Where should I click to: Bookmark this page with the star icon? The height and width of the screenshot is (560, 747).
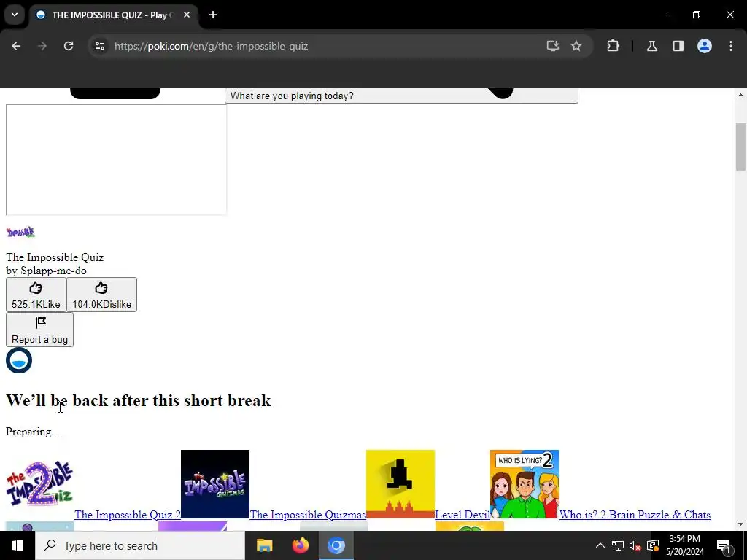576,46
